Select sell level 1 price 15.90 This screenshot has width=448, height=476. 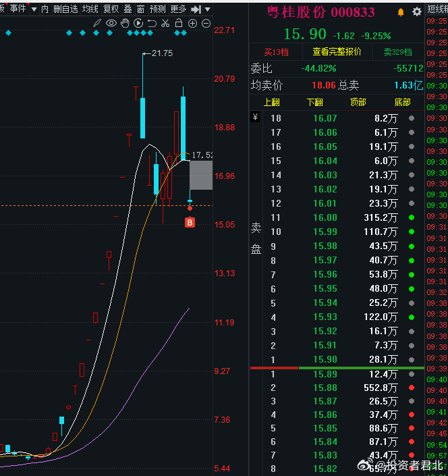(325, 359)
